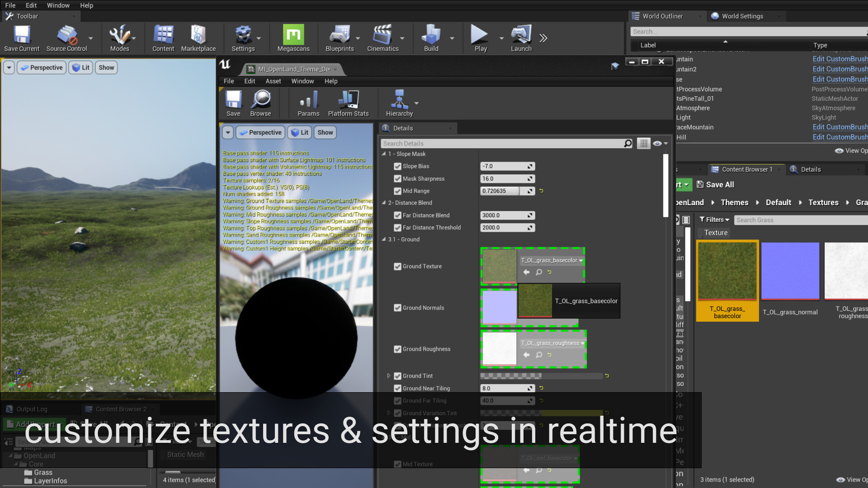Open the Megascans panel

click(x=293, y=38)
